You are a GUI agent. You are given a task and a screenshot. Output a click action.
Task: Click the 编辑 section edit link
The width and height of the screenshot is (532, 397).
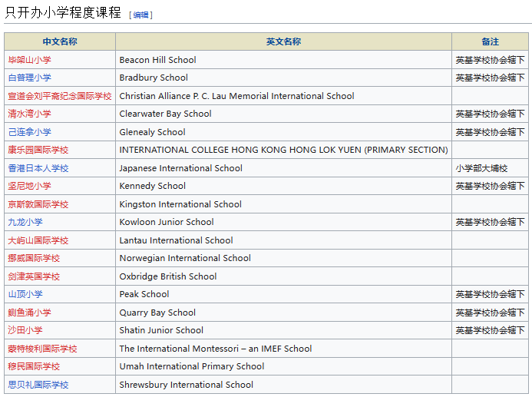(x=140, y=15)
